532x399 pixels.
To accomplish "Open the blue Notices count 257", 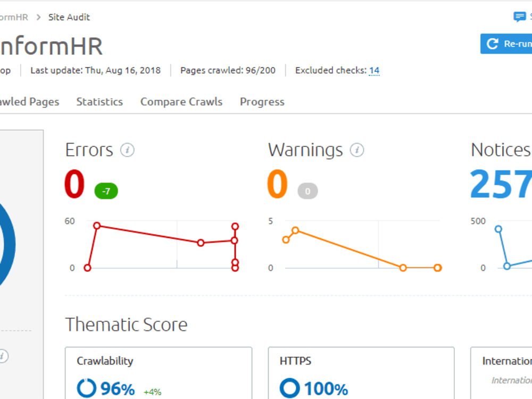I will click(501, 184).
